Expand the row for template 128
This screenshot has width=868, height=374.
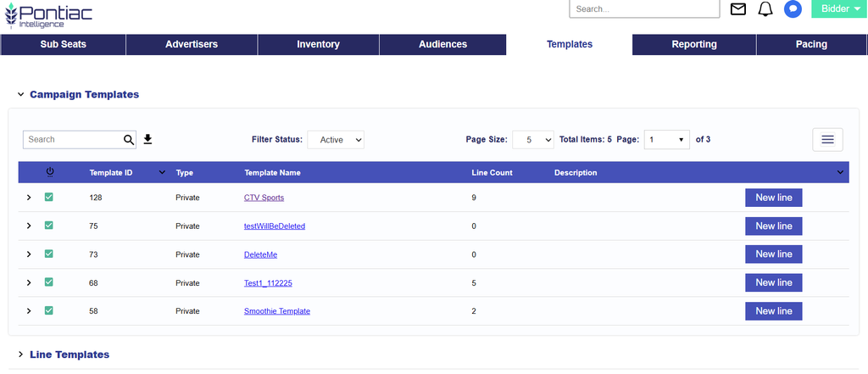pyautogui.click(x=29, y=198)
